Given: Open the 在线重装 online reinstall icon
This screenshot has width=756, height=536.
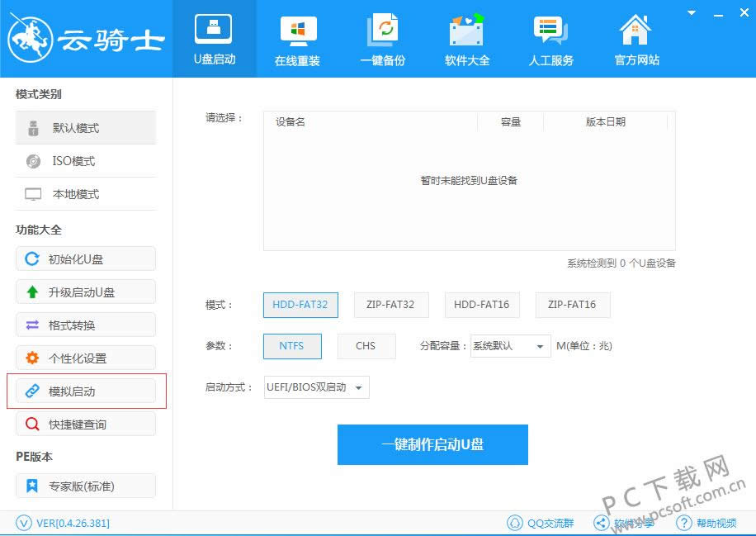Looking at the screenshot, I should 298,31.
